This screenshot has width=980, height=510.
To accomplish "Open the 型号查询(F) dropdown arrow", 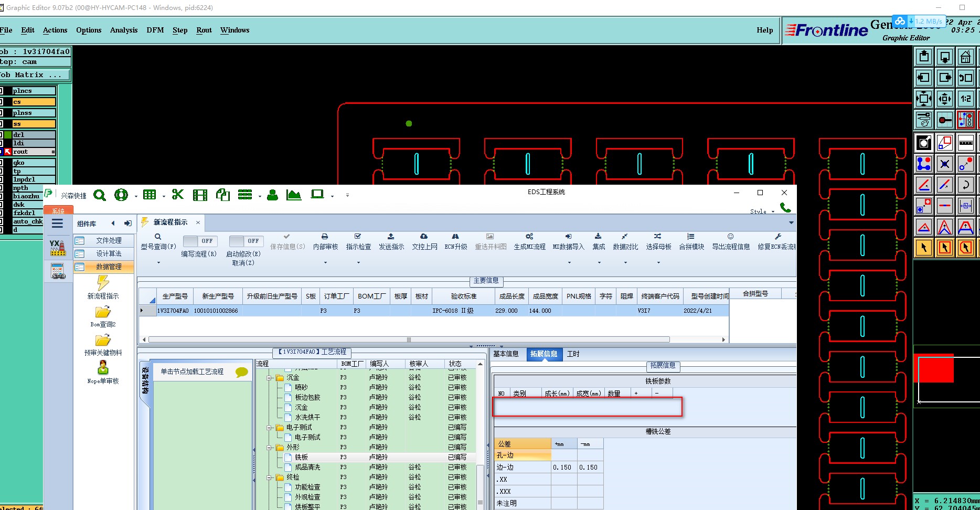I will point(158,262).
